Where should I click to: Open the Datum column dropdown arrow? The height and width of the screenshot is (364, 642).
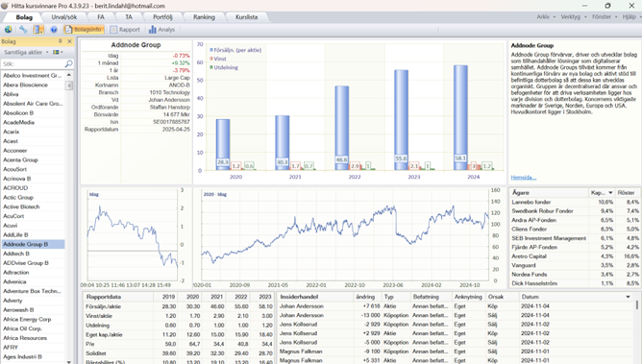click(628, 297)
